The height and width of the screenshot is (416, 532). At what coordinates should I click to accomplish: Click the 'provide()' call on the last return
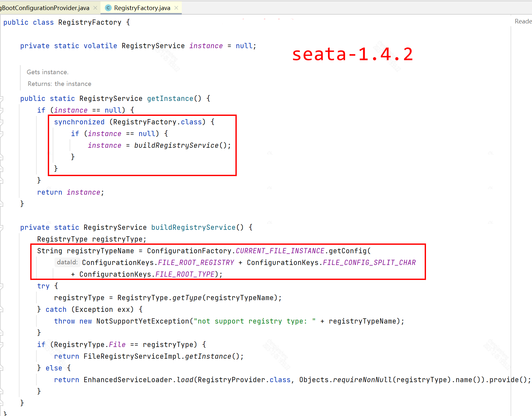click(508, 380)
